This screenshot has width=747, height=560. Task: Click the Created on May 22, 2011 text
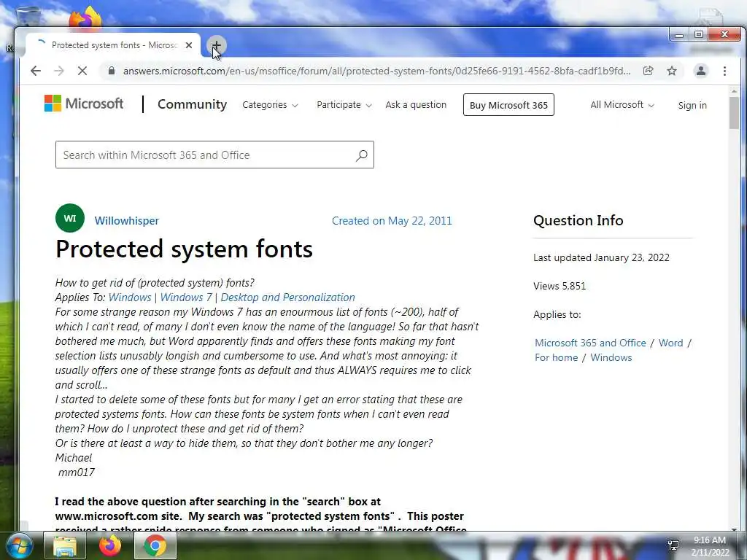pos(392,221)
